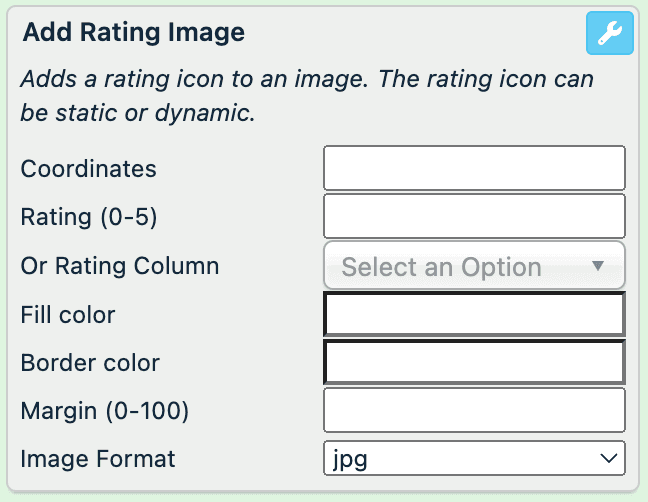The width and height of the screenshot is (648, 502).
Task: Click the Coordinates input field
Action: coord(474,168)
